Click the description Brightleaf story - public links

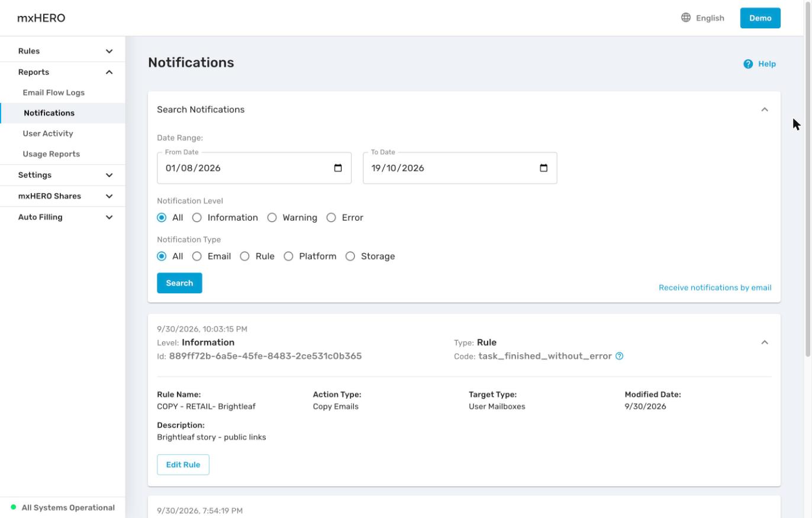[x=211, y=438]
